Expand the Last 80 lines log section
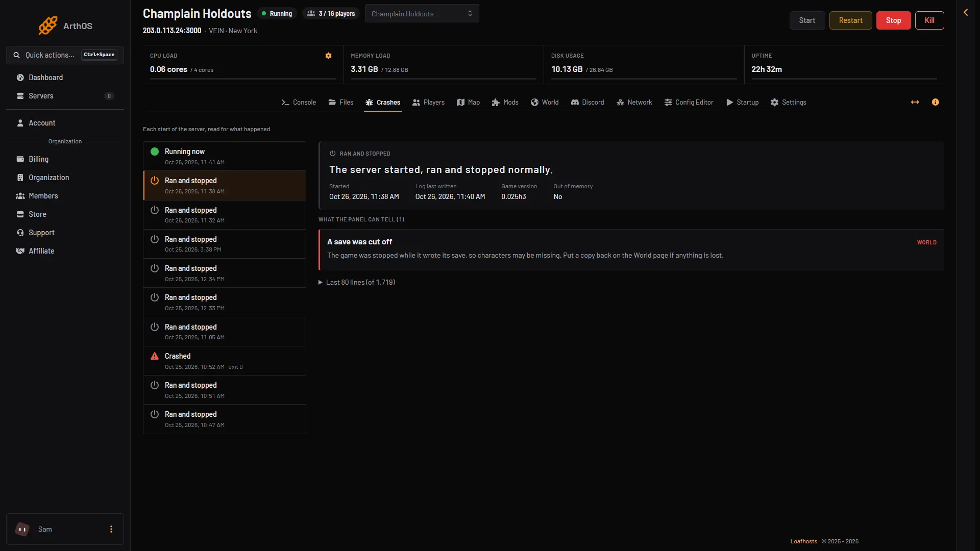Viewport: 980px width, 551px height. [357, 282]
